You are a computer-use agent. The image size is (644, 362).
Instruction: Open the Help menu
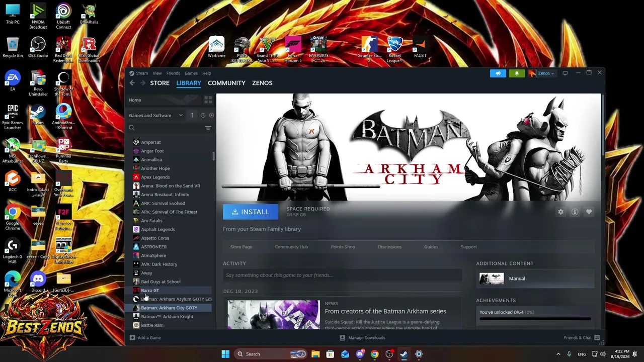pyautogui.click(x=207, y=73)
